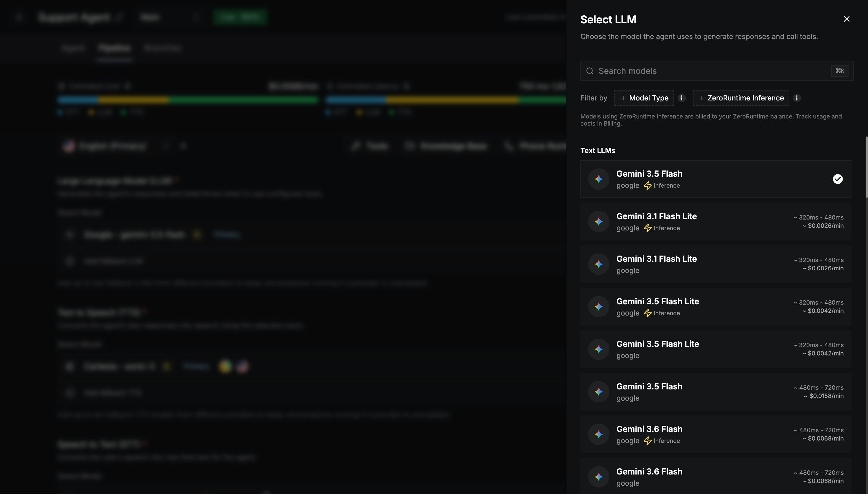Image resolution: width=868 pixels, height=494 pixels.
Task: Open the ZeroRuntime Inference filter
Action: pos(740,98)
